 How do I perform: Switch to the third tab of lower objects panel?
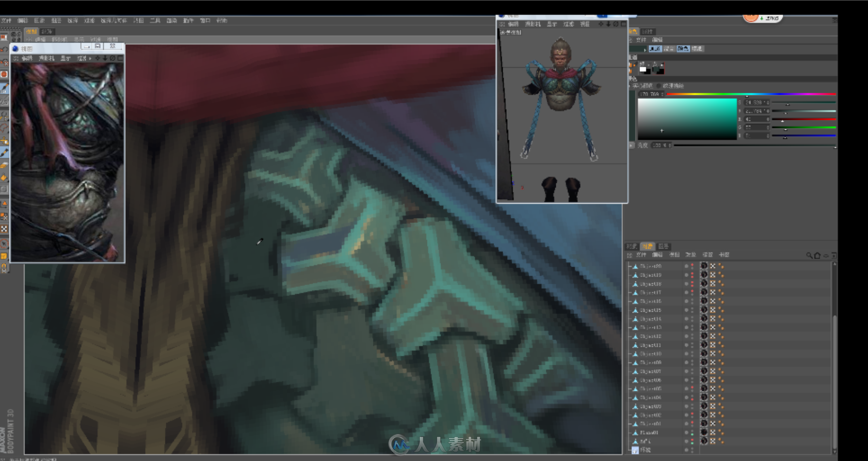[x=664, y=246]
